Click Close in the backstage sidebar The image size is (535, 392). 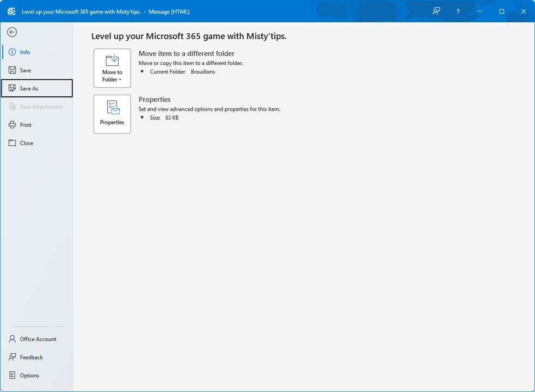click(x=27, y=143)
